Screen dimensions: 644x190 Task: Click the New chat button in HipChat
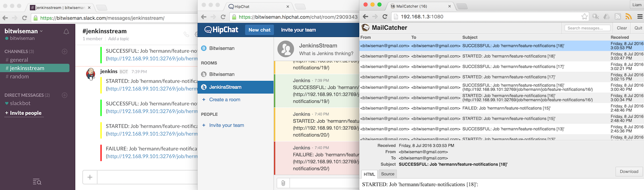click(x=259, y=30)
